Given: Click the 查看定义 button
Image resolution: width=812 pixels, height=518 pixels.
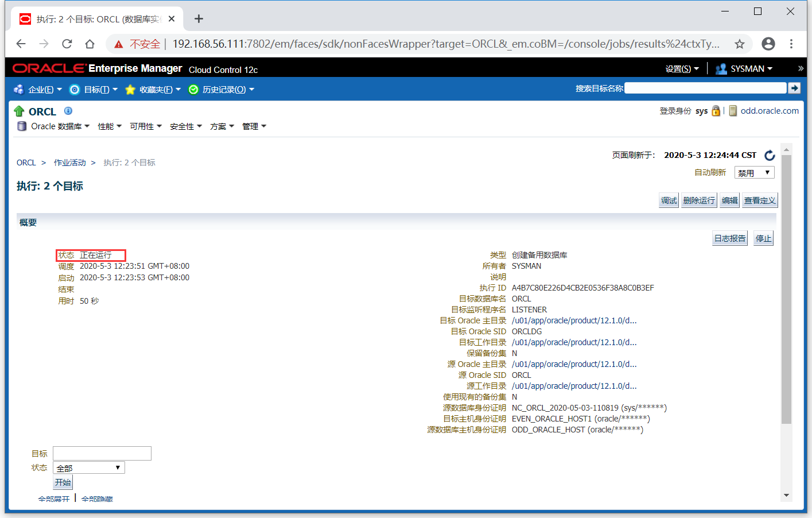Looking at the screenshot, I should (760, 200).
